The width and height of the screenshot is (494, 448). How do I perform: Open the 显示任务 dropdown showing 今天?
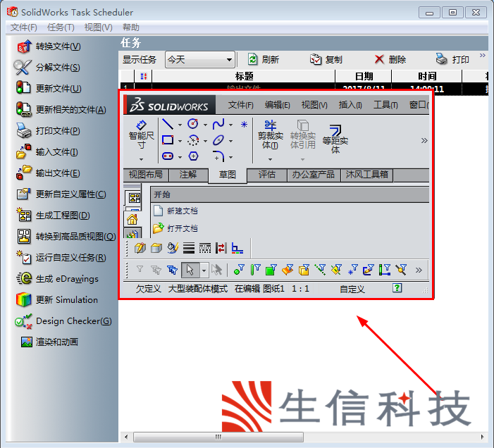coord(200,59)
